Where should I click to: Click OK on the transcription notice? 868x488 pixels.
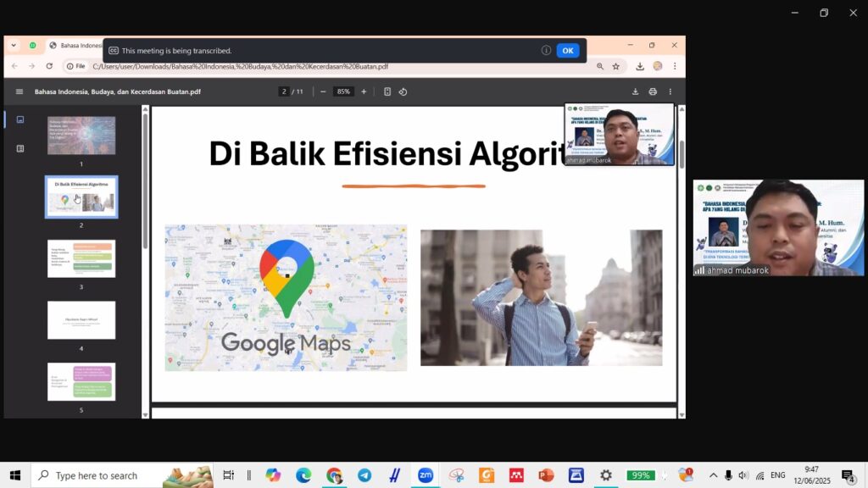tap(567, 50)
